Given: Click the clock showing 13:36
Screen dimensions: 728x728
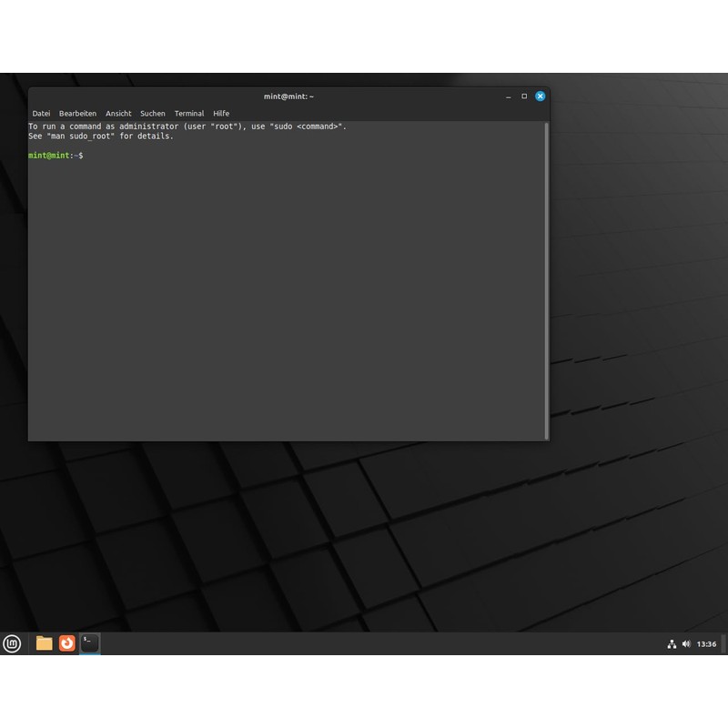Looking at the screenshot, I should click(x=706, y=644).
